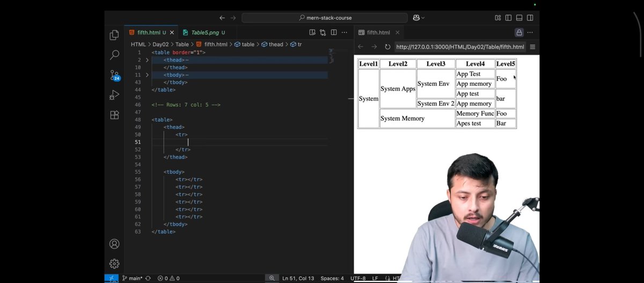Click the System Memory cell in preview table
The height and width of the screenshot is (283, 644).
(x=418, y=118)
